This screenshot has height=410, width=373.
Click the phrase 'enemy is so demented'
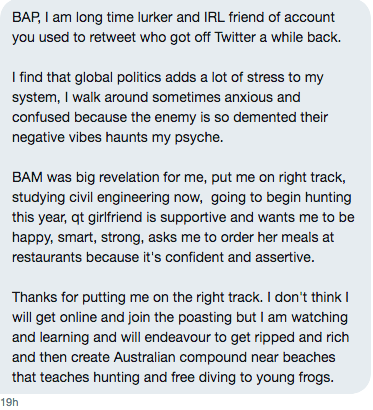coord(189,117)
